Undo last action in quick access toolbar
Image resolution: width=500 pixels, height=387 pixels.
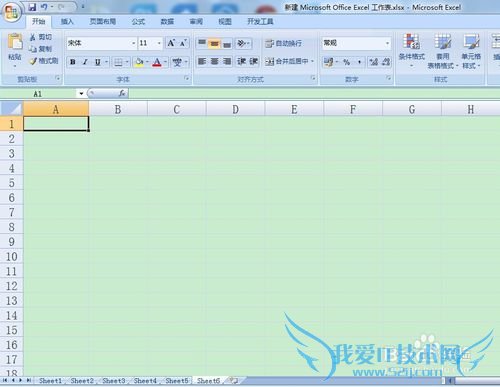point(44,7)
